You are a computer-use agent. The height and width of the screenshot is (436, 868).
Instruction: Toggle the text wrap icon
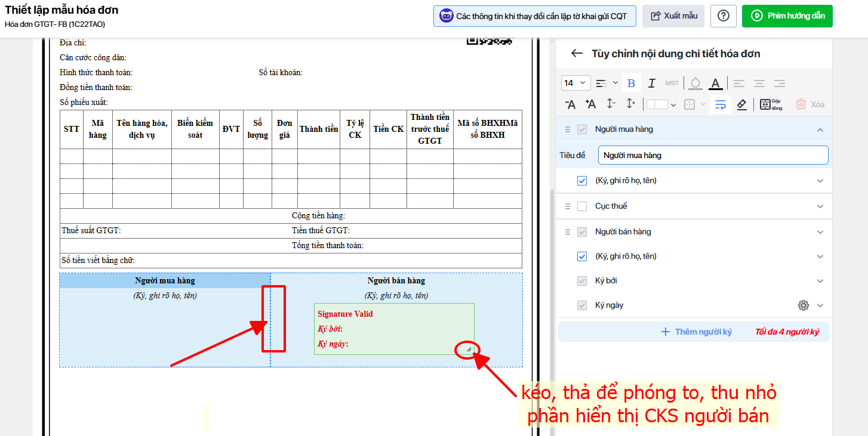[x=721, y=104]
